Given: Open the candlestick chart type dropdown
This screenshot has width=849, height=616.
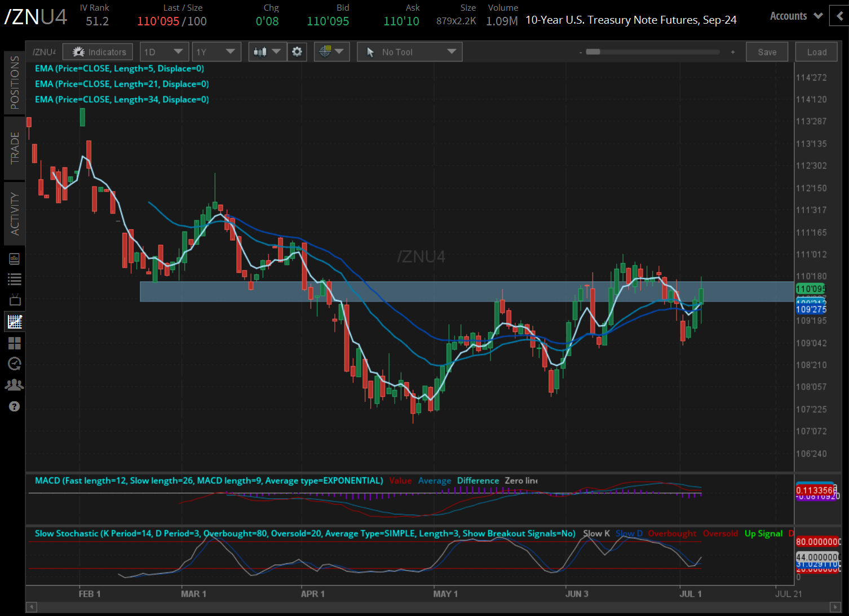Looking at the screenshot, I should 267,52.
